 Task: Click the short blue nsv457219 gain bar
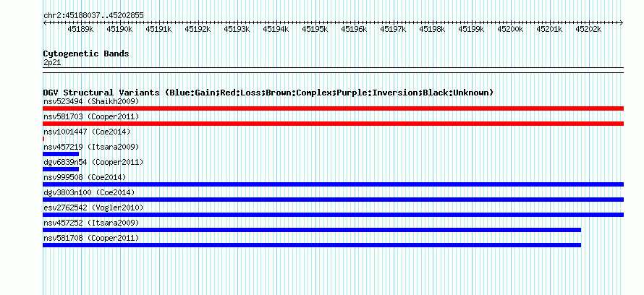click(61, 154)
